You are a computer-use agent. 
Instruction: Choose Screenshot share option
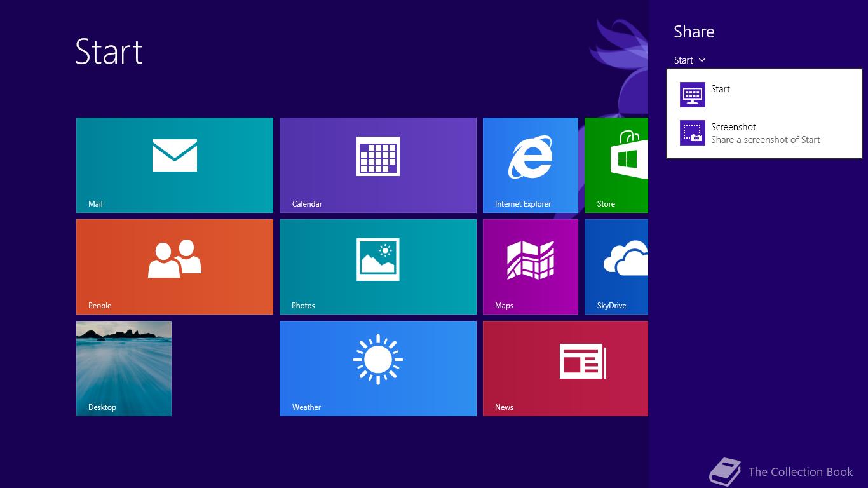point(764,133)
